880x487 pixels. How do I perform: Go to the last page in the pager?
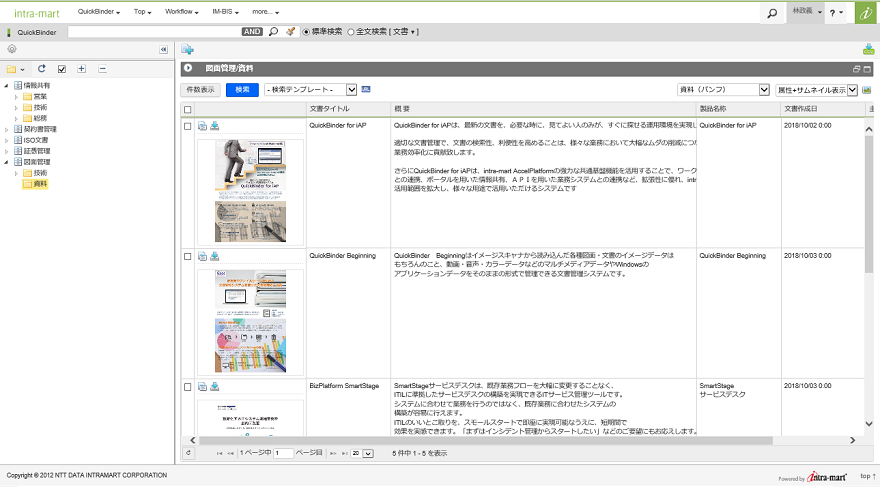pos(345,453)
